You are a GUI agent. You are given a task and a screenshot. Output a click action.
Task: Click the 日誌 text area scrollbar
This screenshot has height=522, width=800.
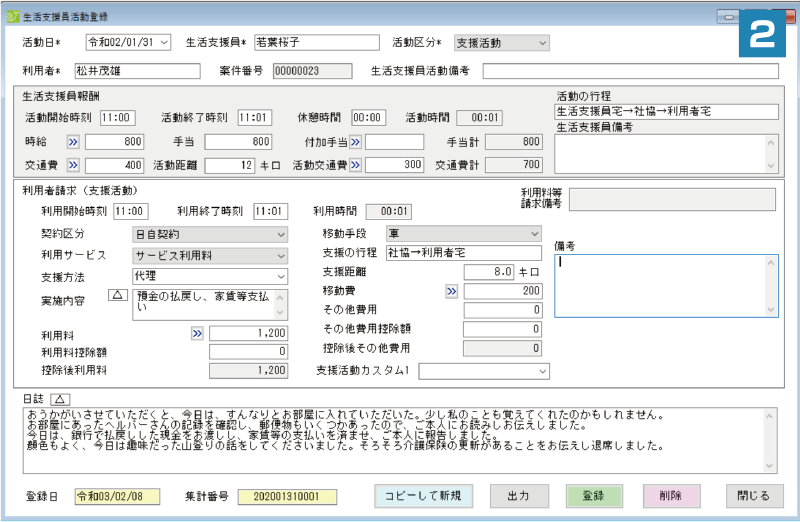pos(771,440)
